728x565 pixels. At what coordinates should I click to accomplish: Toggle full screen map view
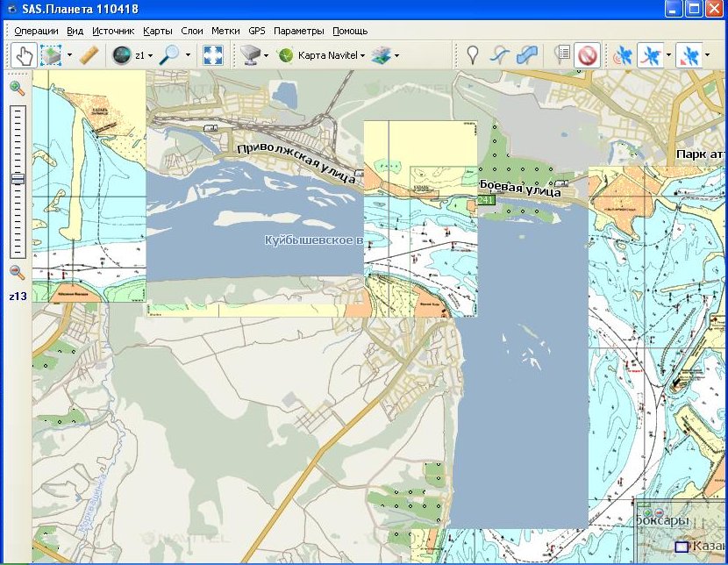click(212, 55)
